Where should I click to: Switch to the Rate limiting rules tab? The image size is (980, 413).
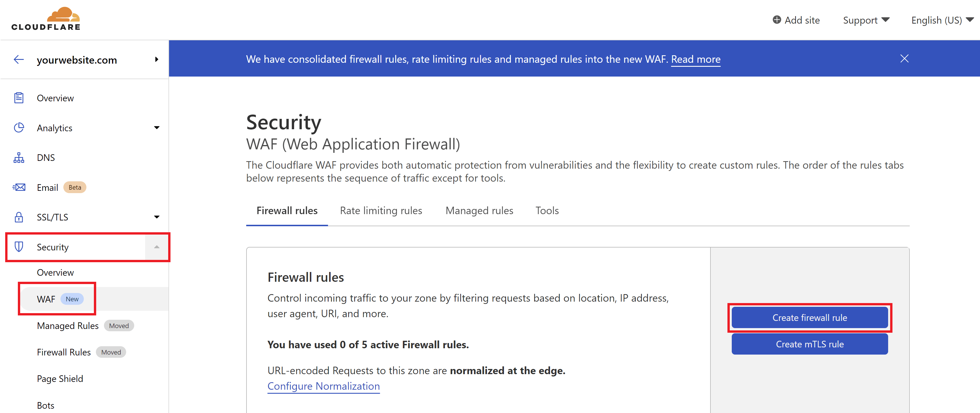coord(382,211)
